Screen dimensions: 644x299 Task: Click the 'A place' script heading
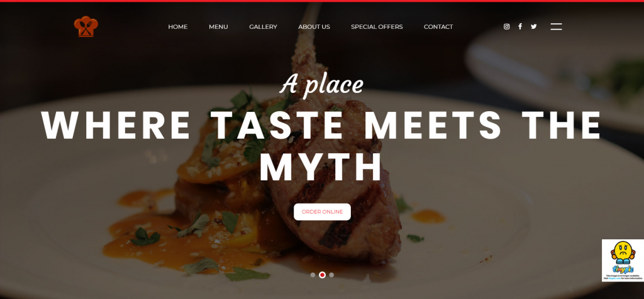point(322,85)
